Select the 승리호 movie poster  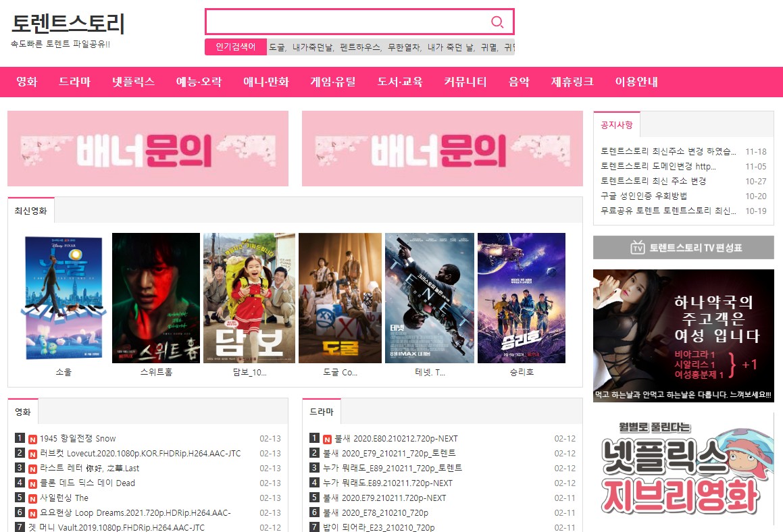click(521, 298)
